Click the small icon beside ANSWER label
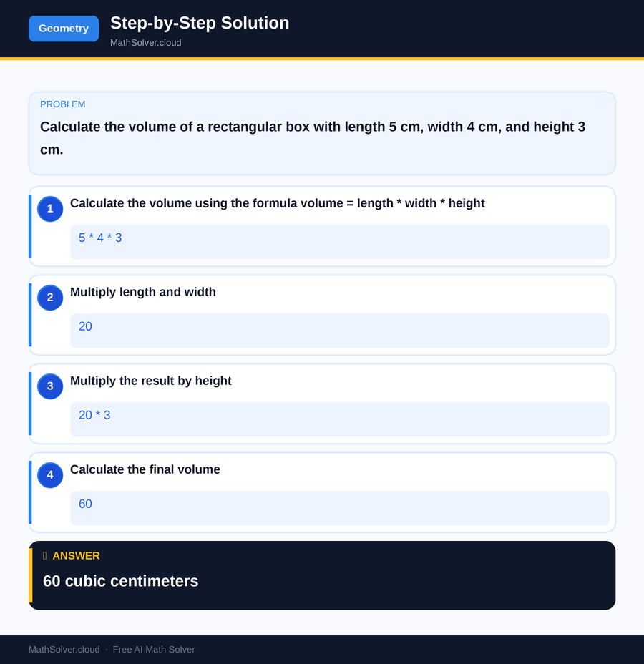The height and width of the screenshot is (664, 644). coord(45,556)
